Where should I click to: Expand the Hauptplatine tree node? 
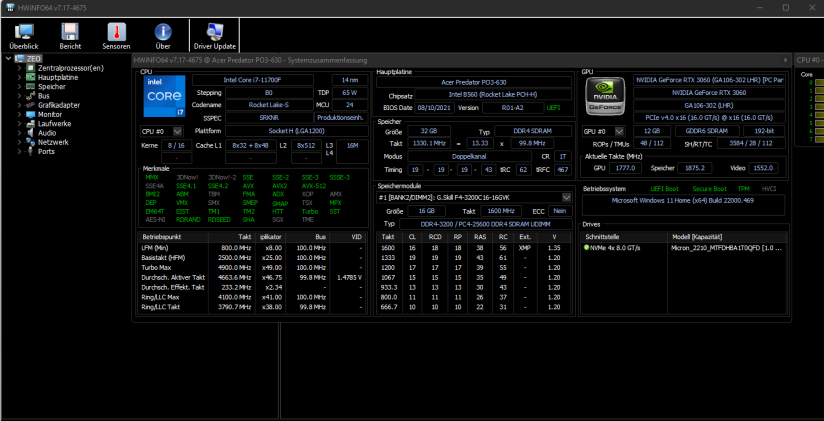[x=19, y=77]
